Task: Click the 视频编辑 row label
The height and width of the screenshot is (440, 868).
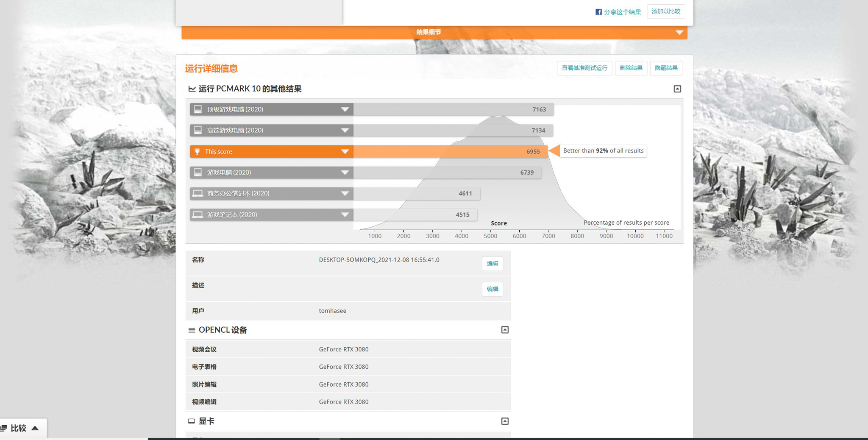Action: [204, 402]
